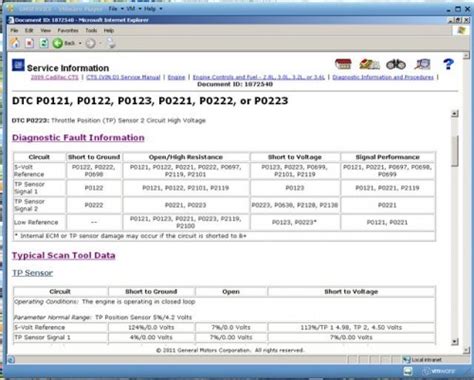Open the 2009 Cadillac CTS breadcrumb link
Screen dimensions: 474x380
coord(55,77)
